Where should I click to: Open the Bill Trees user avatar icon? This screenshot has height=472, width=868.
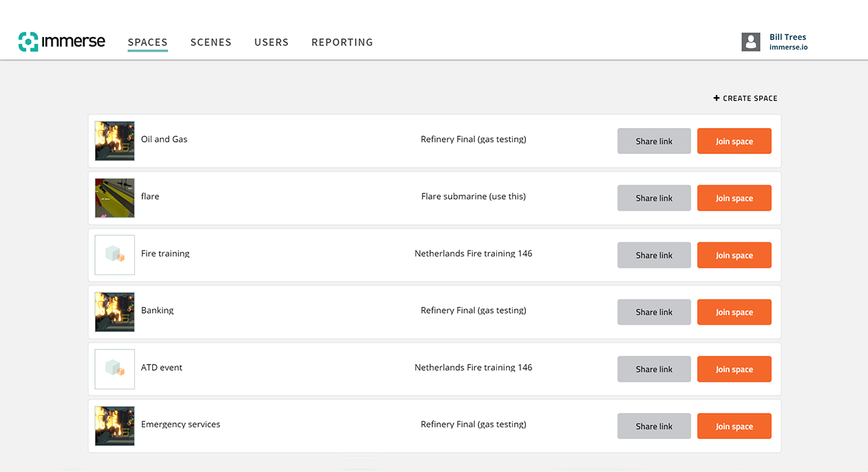tap(751, 42)
